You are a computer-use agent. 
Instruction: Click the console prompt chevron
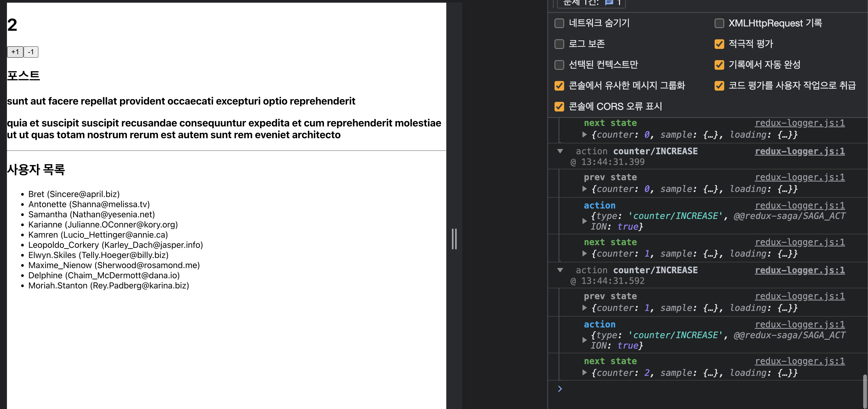coord(560,389)
